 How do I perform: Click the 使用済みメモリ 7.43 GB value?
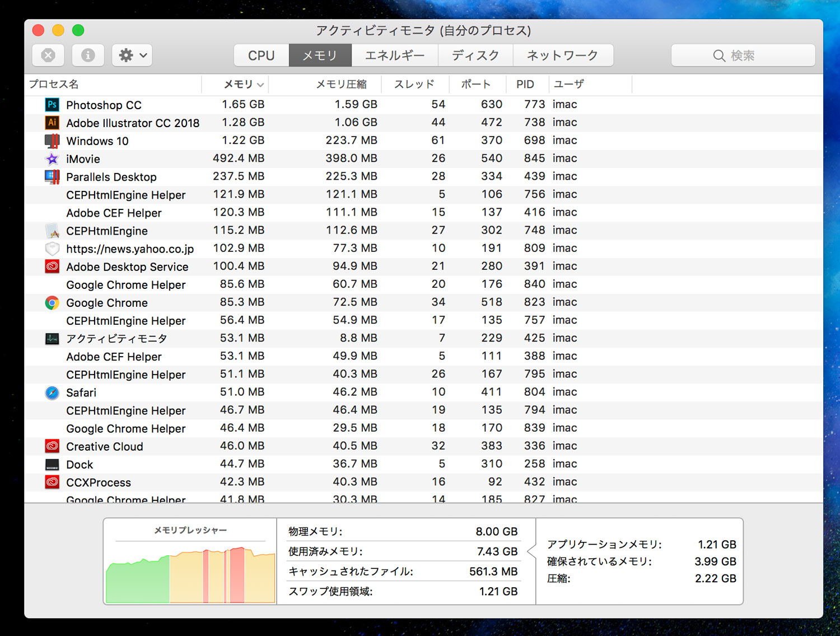click(x=497, y=551)
